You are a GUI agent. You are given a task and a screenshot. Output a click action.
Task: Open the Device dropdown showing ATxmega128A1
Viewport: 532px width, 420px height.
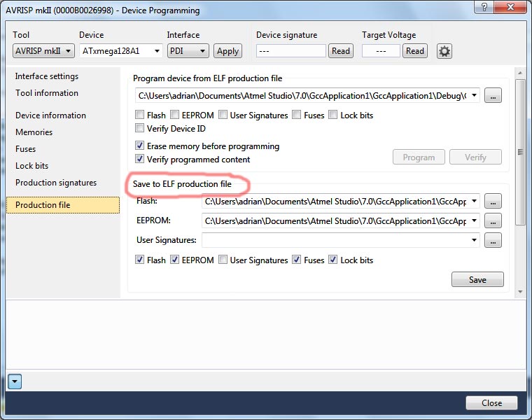pos(121,51)
